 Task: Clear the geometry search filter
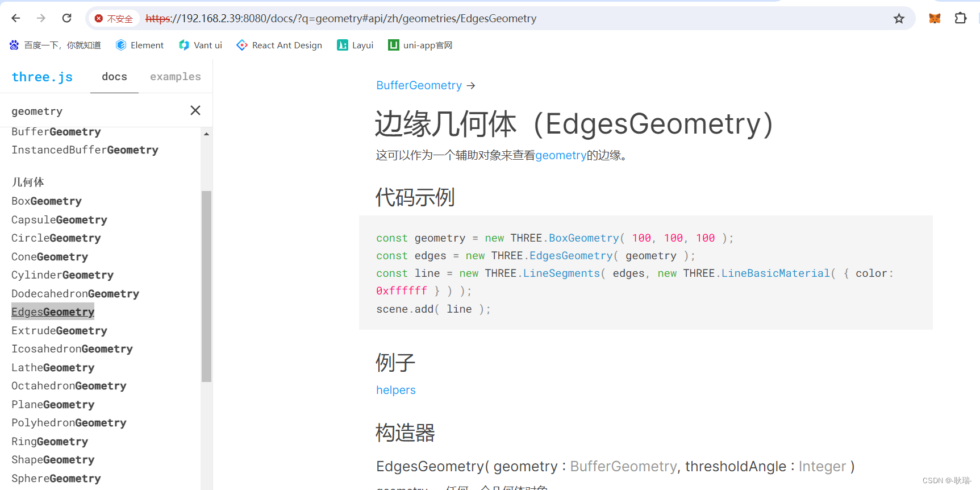pyautogui.click(x=195, y=110)
